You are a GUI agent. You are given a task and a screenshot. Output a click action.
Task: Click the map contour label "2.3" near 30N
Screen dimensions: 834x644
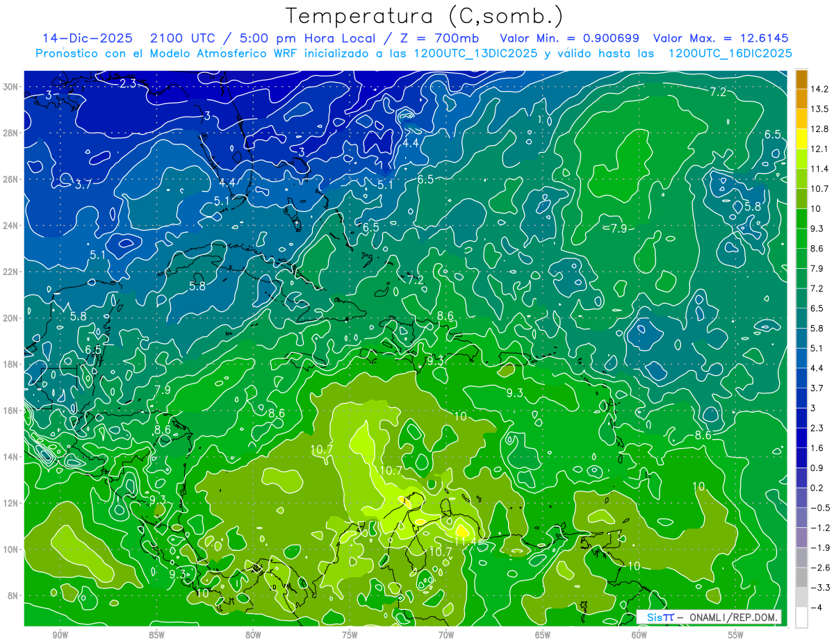click(127, 84)
